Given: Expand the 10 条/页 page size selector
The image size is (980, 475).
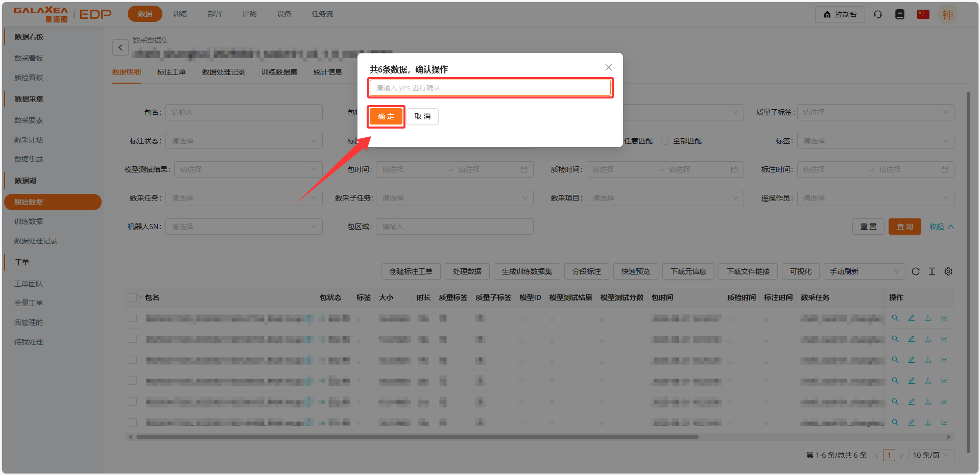Looking at the screenshot, I should point(931,455).
